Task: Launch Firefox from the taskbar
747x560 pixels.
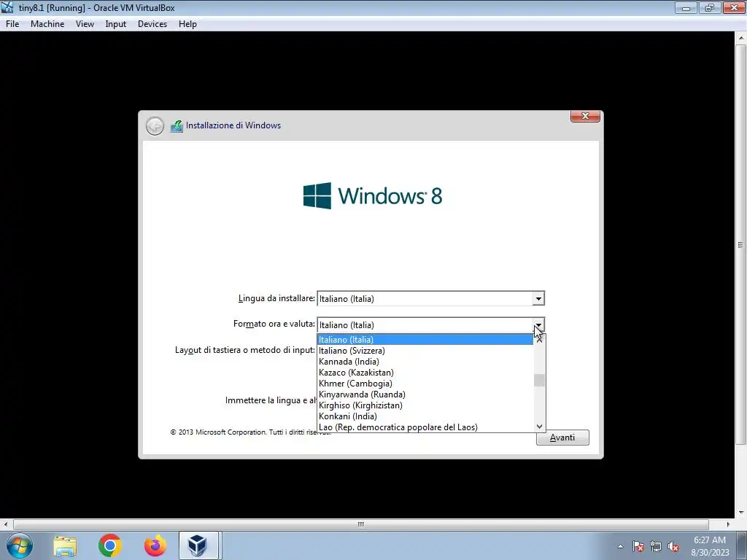Action: coord(155,545)
